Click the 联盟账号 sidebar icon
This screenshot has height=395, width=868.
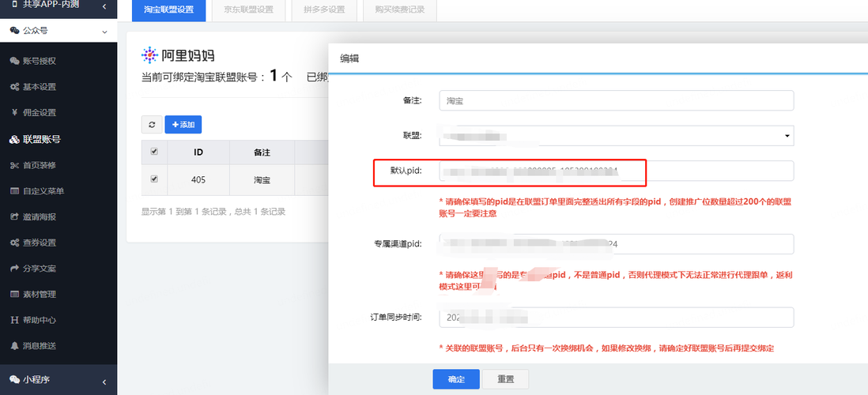[x=14, y=139]
